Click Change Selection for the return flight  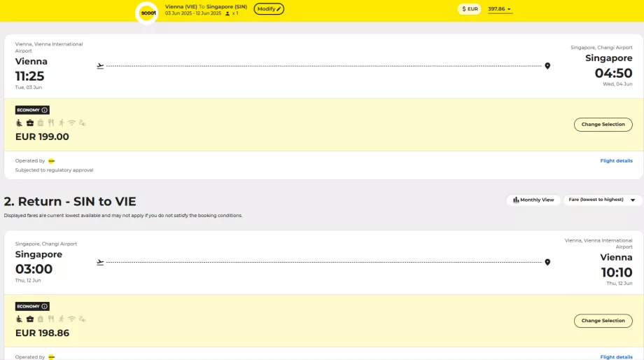click(x=603, y=321)
